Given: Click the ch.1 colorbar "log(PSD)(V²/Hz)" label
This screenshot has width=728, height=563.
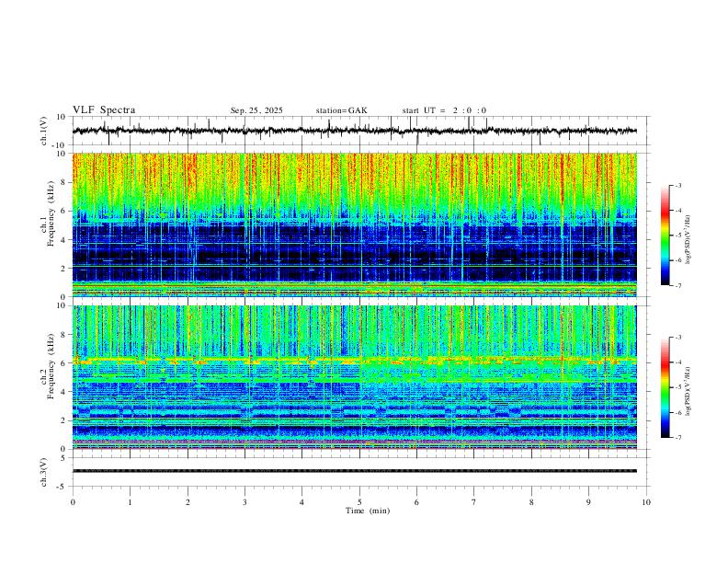Looking at the screenshot, I should 688,240.
